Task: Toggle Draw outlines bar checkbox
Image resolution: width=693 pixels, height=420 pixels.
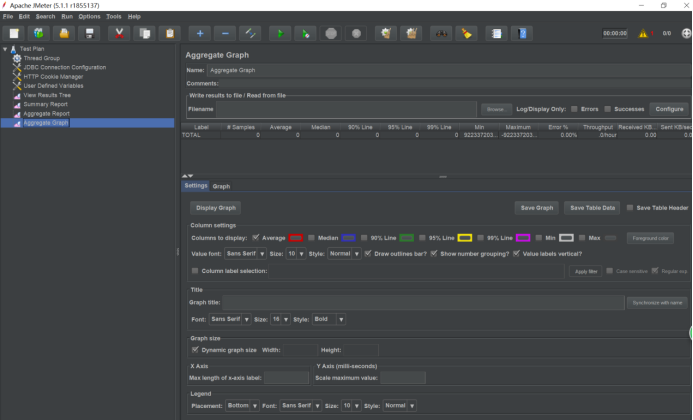Action: (x=368, y=254)
